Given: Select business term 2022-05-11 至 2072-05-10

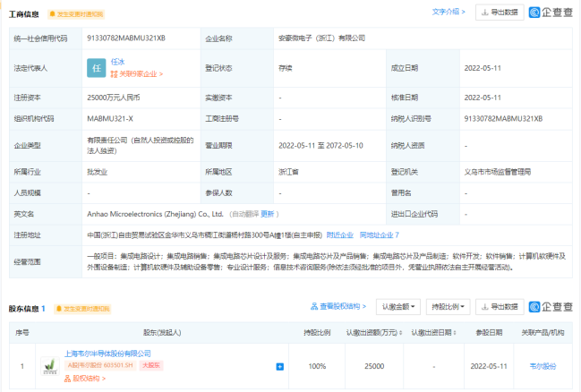Looking at the screenshot, I should [x=320, y=146].
